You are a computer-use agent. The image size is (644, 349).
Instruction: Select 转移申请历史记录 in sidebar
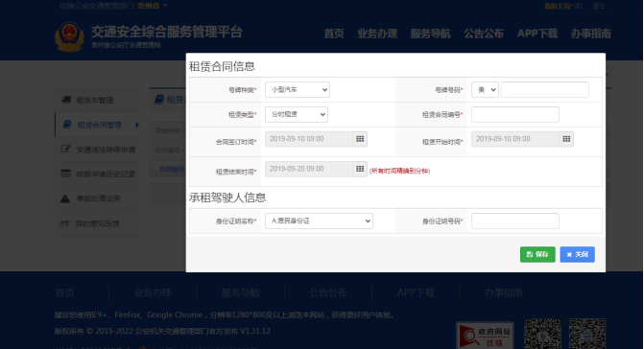pyautogui.click(x=97, y=174)
